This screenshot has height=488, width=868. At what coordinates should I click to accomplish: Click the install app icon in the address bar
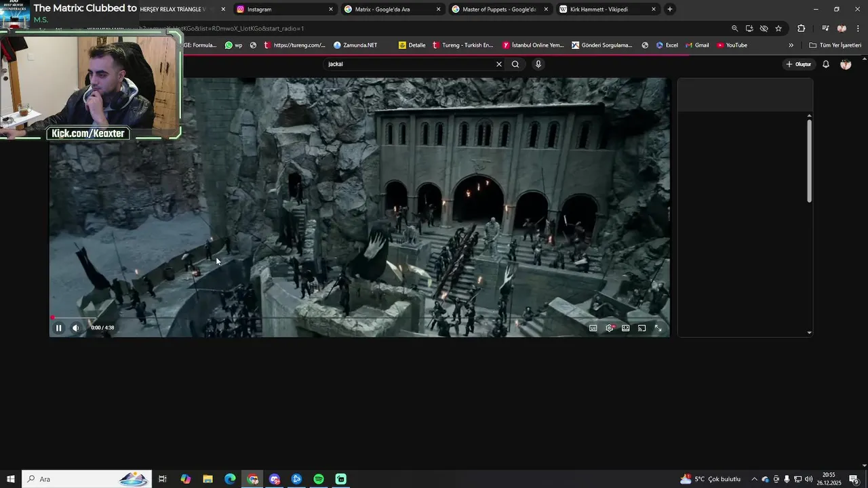[x=749, y=28]
